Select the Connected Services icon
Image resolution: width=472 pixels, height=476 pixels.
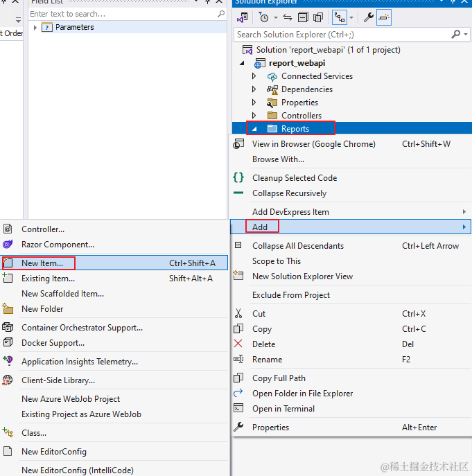pyautogui.click(x=272, y=76)
